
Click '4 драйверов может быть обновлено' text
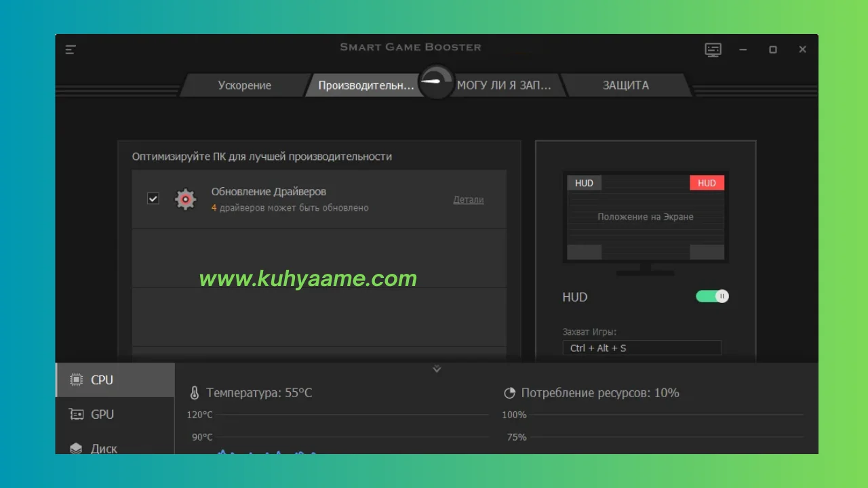click(x=290, y=207)
